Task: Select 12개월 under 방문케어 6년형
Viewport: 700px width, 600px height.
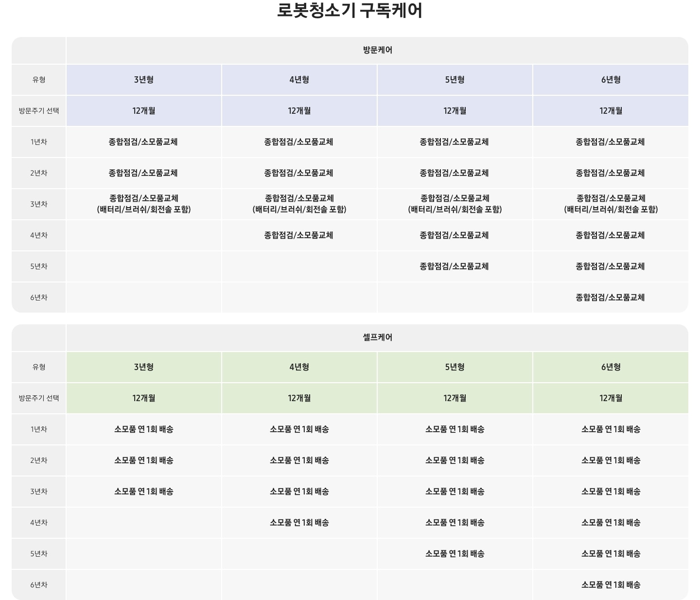Action: (611, 111)
